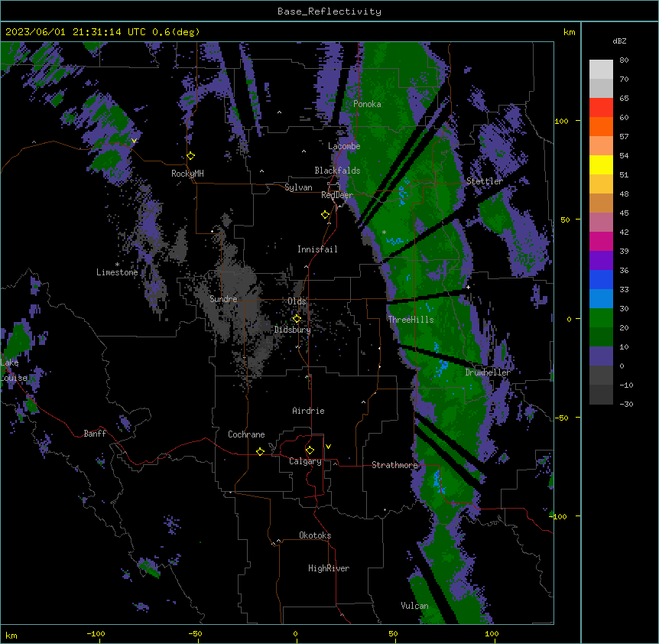Click the Innisfail city label
The image size is (659, 644).
317,249
